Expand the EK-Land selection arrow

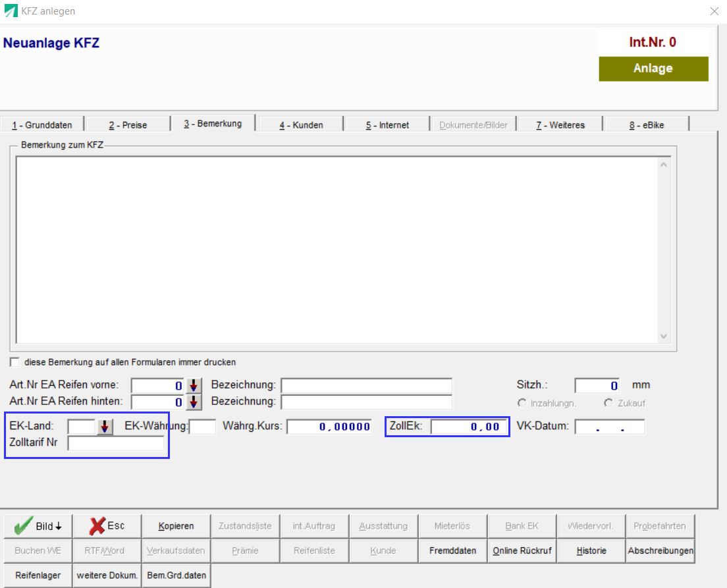105,427
